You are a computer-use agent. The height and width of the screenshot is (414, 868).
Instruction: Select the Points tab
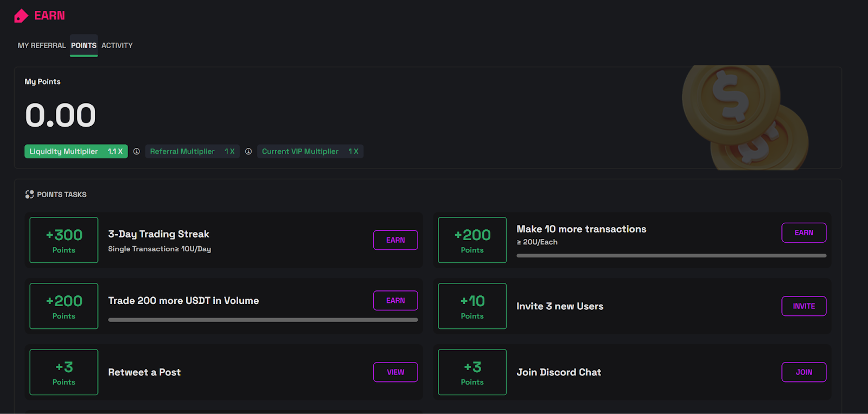(84, 46)
